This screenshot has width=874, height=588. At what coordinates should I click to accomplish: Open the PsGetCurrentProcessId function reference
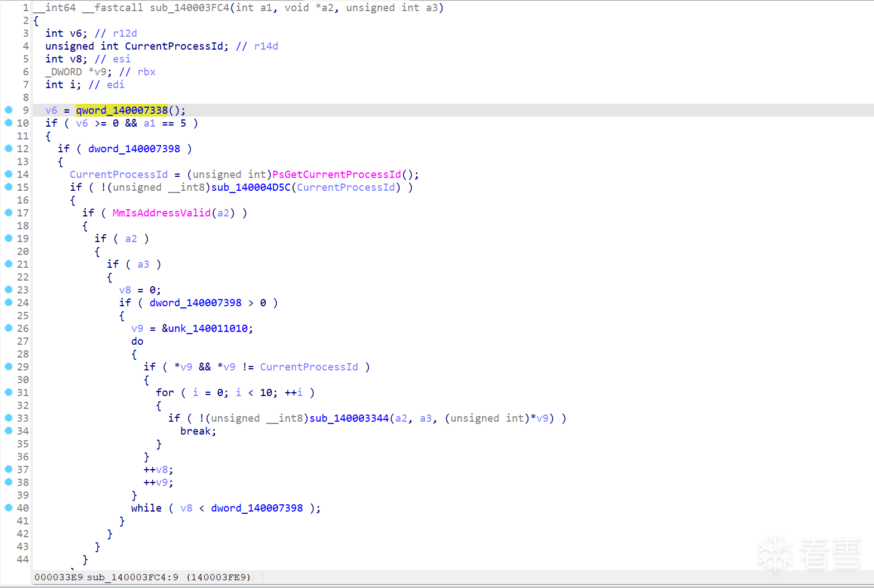(x=337, y=175)
